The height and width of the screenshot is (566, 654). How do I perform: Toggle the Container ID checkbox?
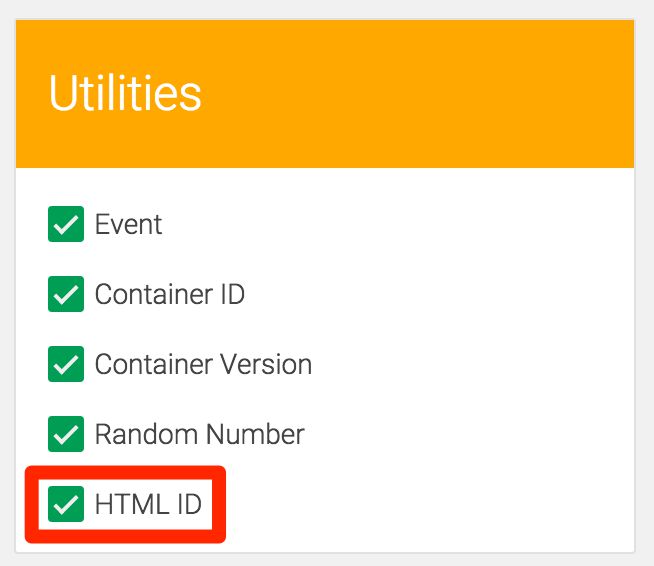tap(66, 294)
